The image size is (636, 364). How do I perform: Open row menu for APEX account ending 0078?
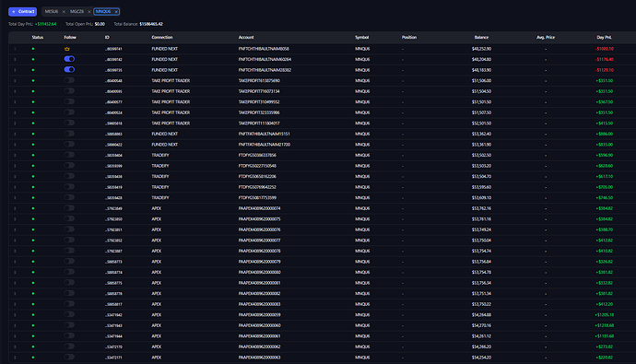click(15, 251)
